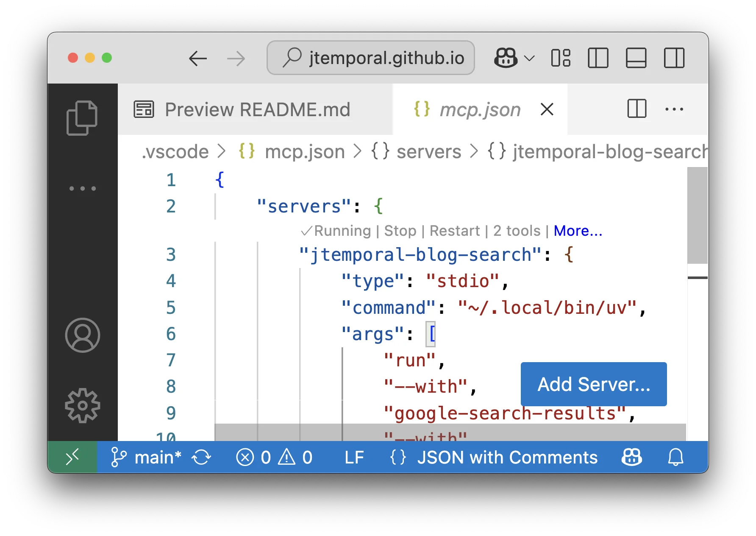Click the Add Server button
Image resolution: width=756 pixels, height=536 pixels.
(x=593, y=384)
